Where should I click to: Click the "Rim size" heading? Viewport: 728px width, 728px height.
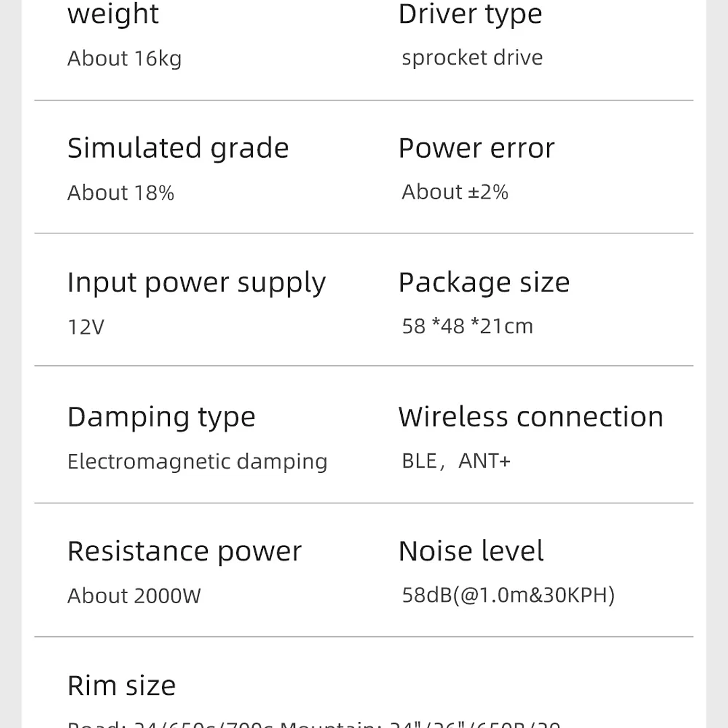(121, 685)
